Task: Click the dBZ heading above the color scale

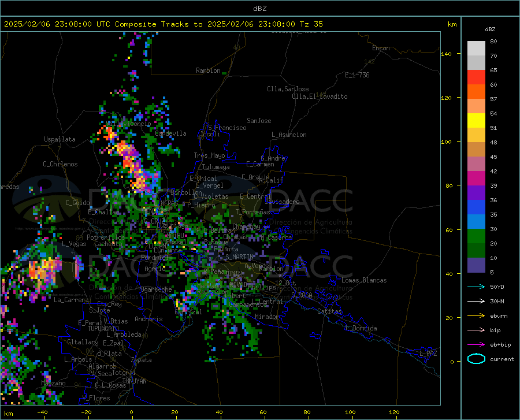Action: 490,29
